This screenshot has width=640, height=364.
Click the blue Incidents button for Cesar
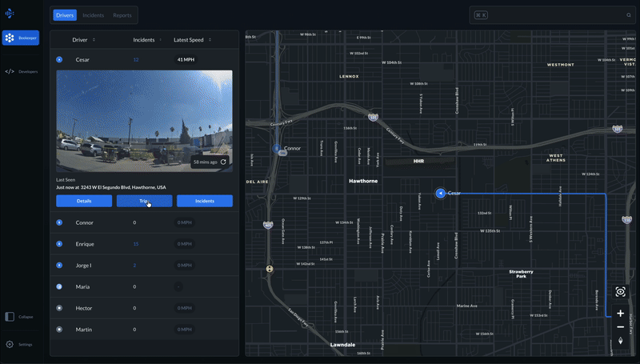click(x=204, y=201)
